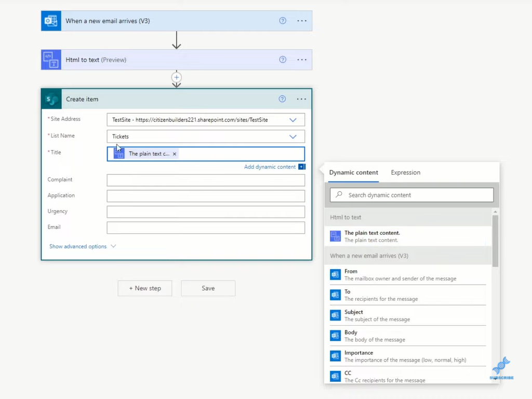The width and height of the screenshot is (532, 399).
Task: Click the Outlook icon beside Body
Action: pos(335,336)
